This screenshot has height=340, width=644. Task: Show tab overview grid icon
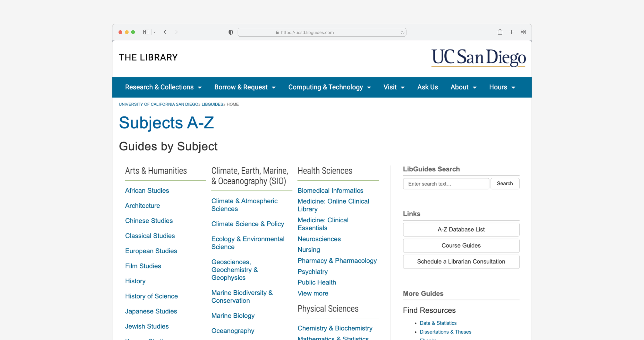[523, 32]
